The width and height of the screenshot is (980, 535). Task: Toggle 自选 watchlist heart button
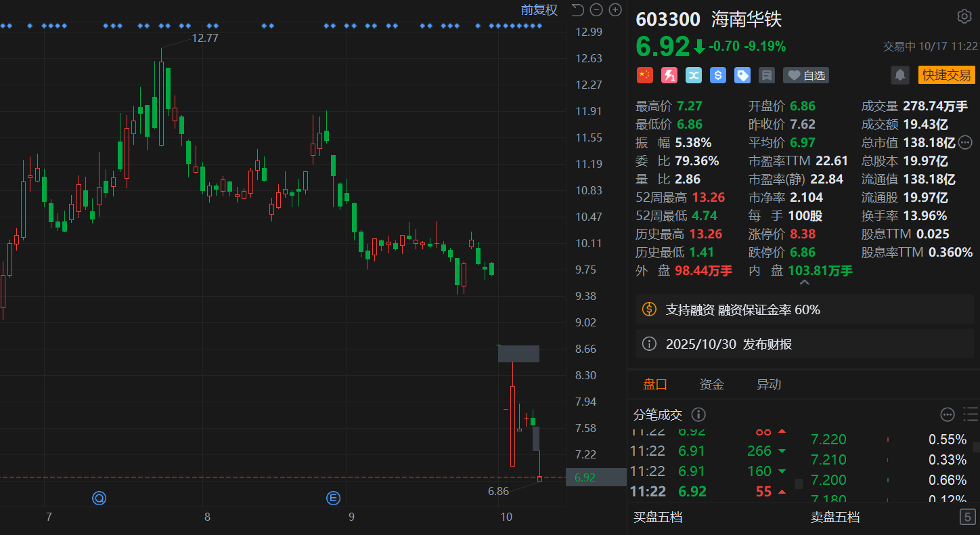[806, 75]
